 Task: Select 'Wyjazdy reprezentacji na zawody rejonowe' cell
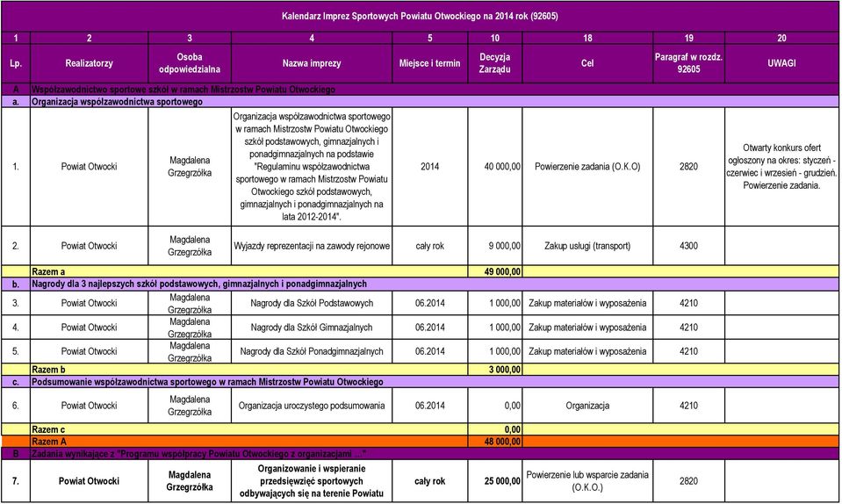(x=312, y=246)
